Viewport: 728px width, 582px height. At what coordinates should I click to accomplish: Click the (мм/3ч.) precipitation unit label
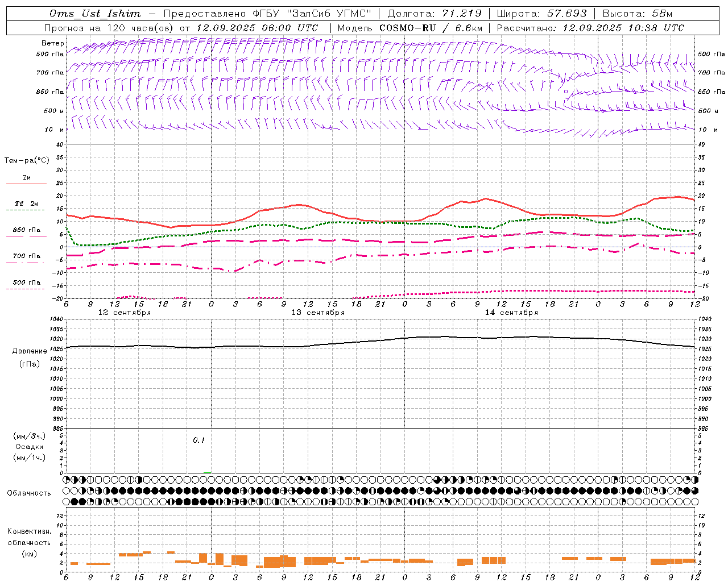tap(30, 436)
